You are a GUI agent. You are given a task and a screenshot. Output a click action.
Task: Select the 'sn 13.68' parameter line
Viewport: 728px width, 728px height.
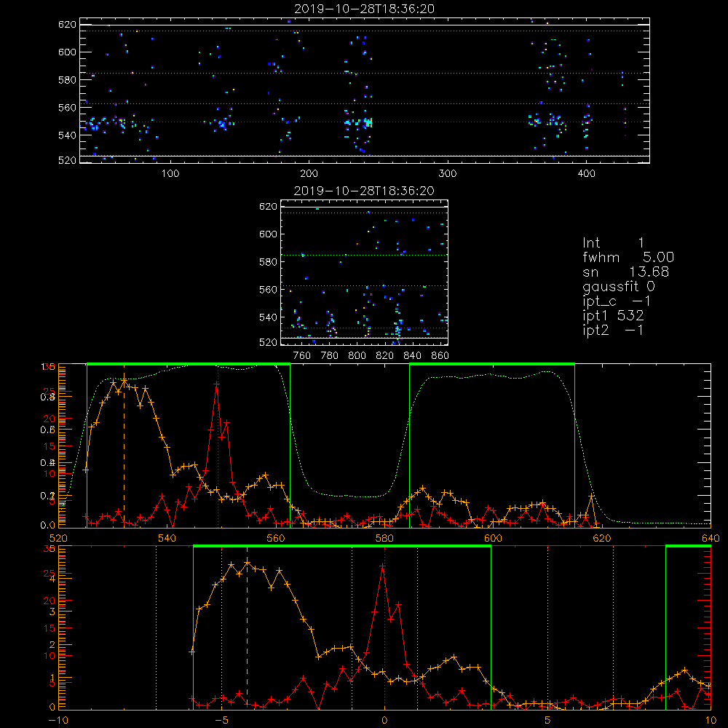click(x=626, y=272)
